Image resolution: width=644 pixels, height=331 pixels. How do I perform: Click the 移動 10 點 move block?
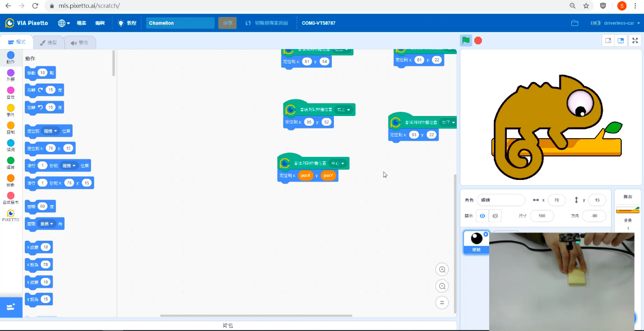coord(32,73)
